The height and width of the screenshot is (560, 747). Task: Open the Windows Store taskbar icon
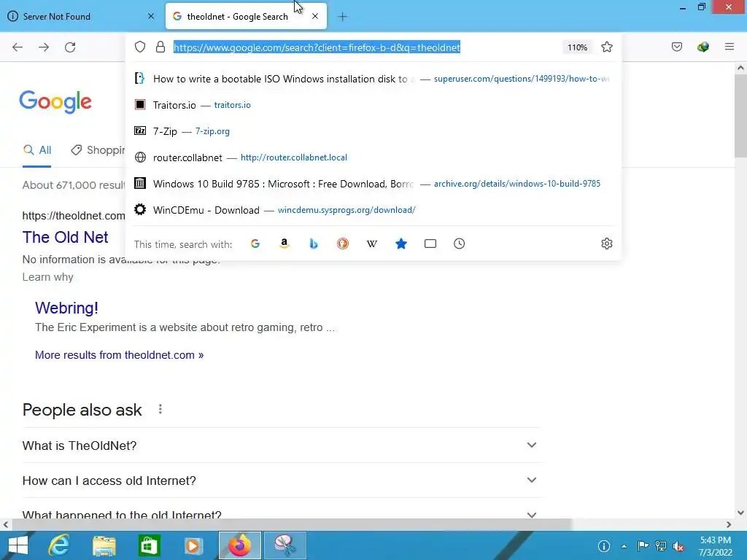tap(149, 545)
